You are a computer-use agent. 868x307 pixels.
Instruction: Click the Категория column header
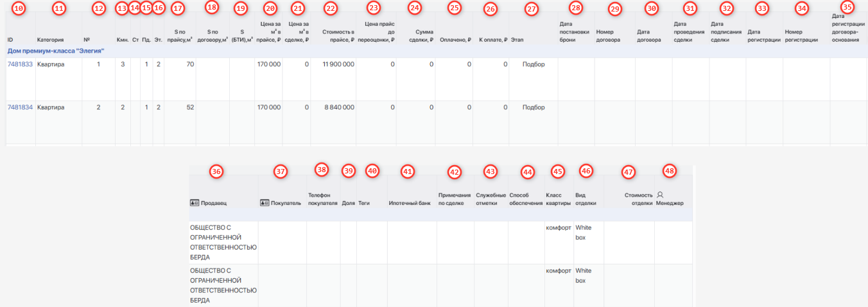pos(50,40)
